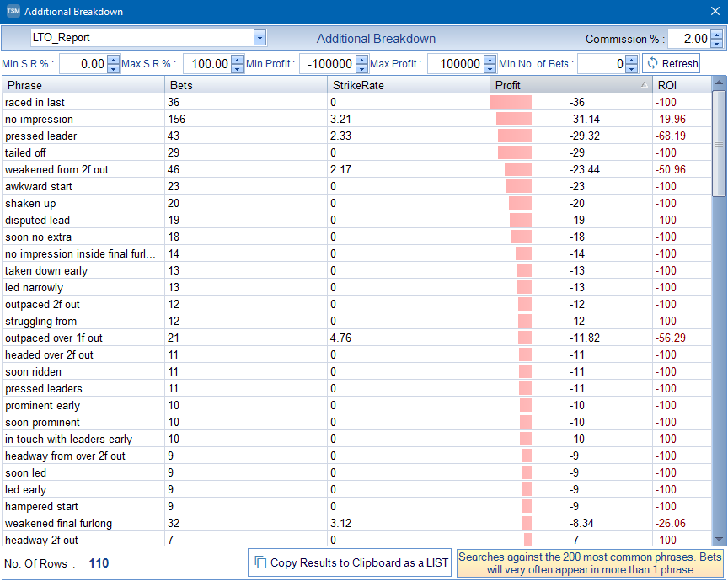Click the profit bar for 'raced in last'
The width and height of the screenshot is (728, 581).
(x=511, y=102)
